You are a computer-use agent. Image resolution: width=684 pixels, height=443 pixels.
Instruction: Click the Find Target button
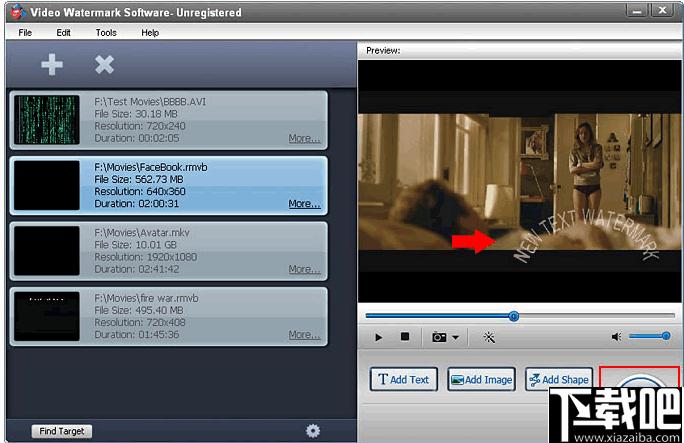[62, 431]
